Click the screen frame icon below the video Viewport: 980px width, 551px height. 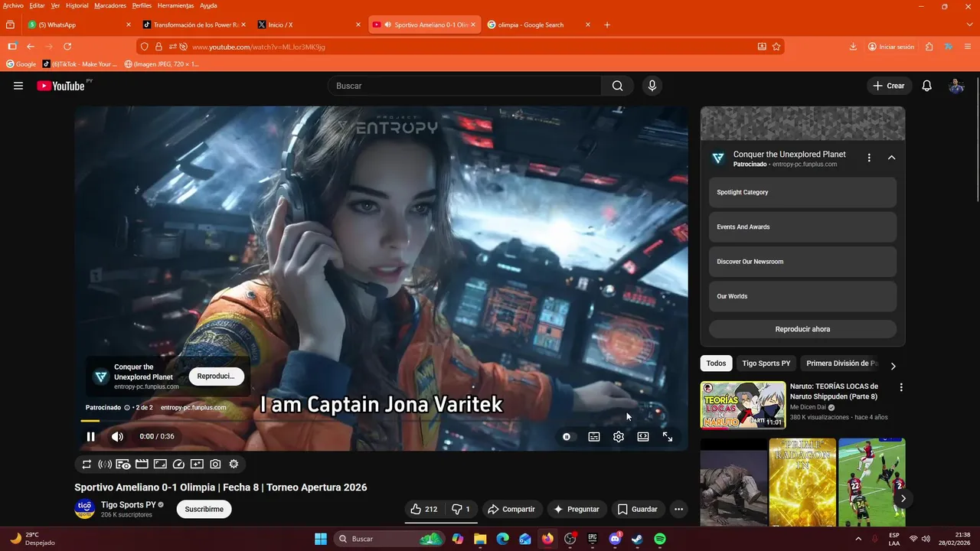160,464
